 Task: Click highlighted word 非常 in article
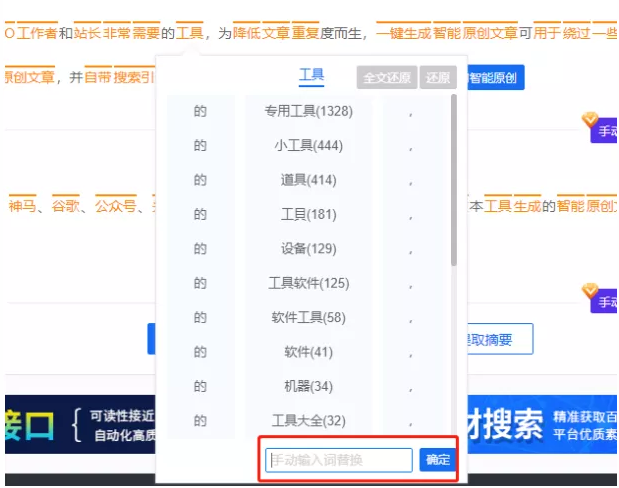(116, 33)
